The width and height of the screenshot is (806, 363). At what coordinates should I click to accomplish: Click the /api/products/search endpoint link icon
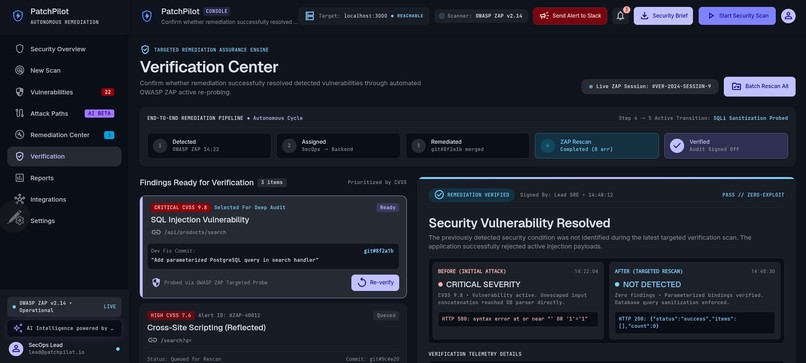(x=155, y=232)
